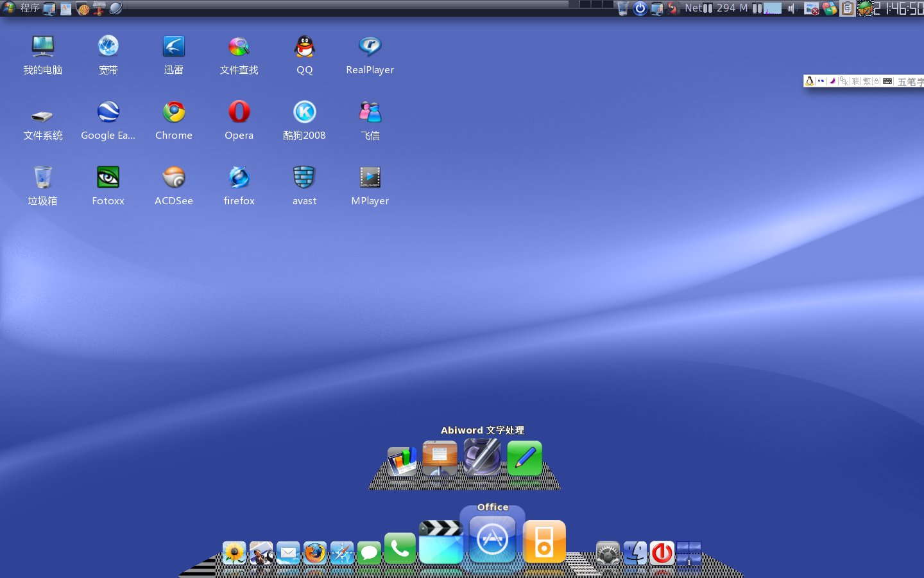
Task: Click the red joystick launcher in panel
Action: pos(99,8)
